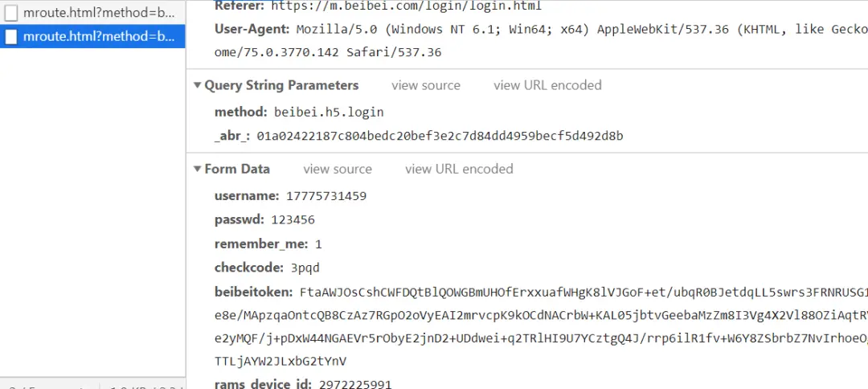
Task: Select the highlighted mroute.html?method request row
Action: (92, 36)
